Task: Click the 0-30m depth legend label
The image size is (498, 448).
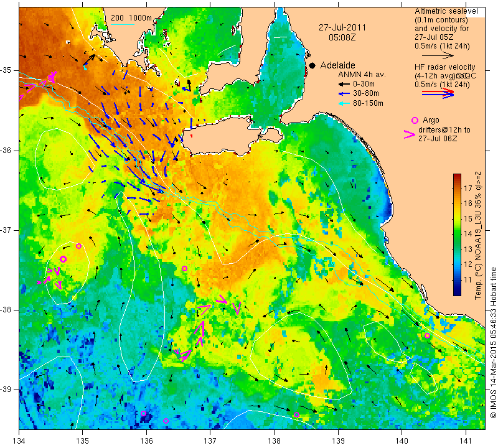Action: tap(364, 84)
